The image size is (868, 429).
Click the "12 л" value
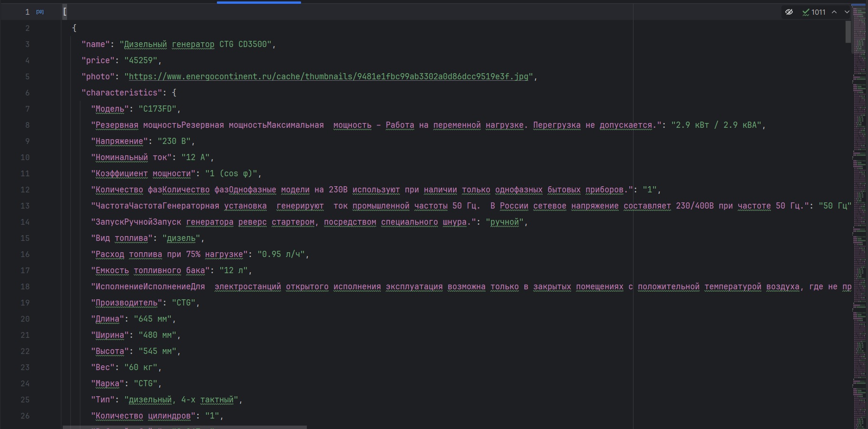tap(234, 270)
